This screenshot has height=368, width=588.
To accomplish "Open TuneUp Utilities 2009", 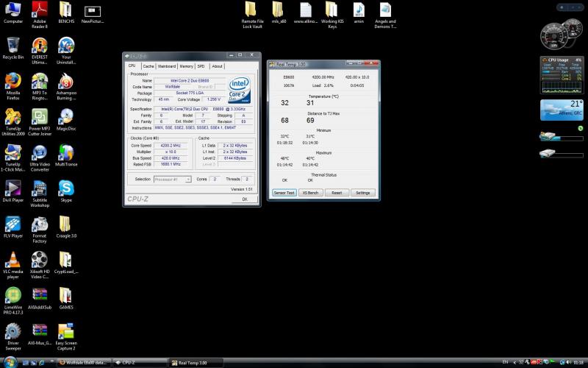I will coord(13,122).
